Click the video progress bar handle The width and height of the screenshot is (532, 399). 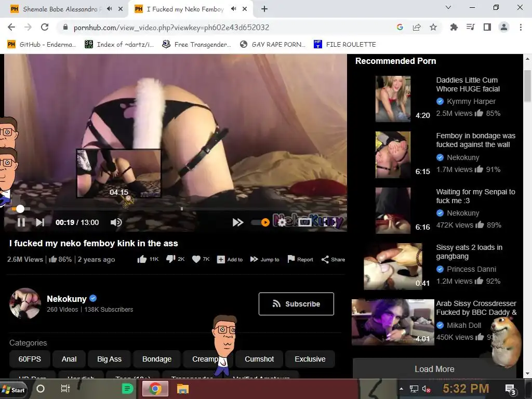point(20,209)
